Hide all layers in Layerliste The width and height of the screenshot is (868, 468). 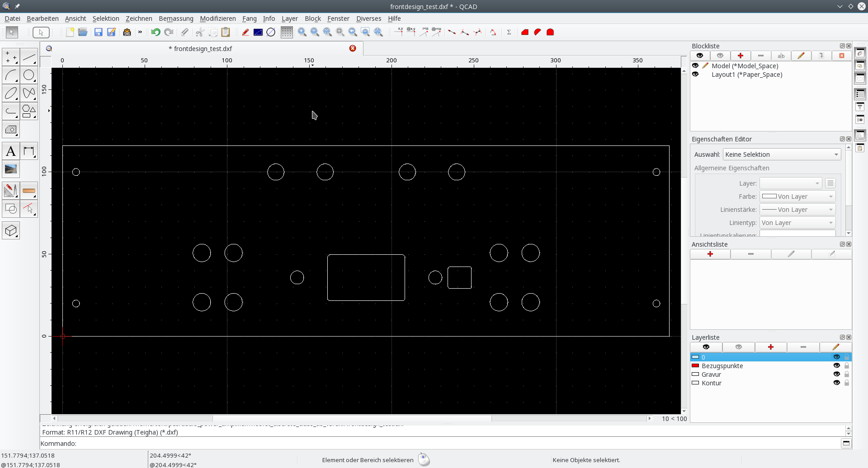(x=739, y=347)
